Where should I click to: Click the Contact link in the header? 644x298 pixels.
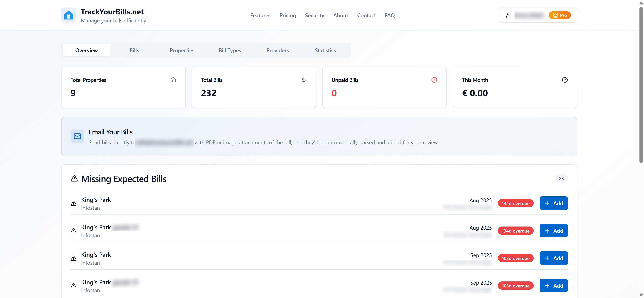tap(366, 15)
